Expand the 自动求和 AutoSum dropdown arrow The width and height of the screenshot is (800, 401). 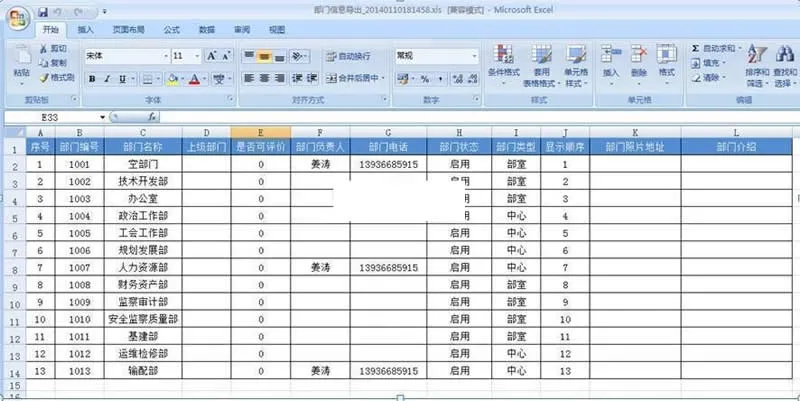coord(740,48)
